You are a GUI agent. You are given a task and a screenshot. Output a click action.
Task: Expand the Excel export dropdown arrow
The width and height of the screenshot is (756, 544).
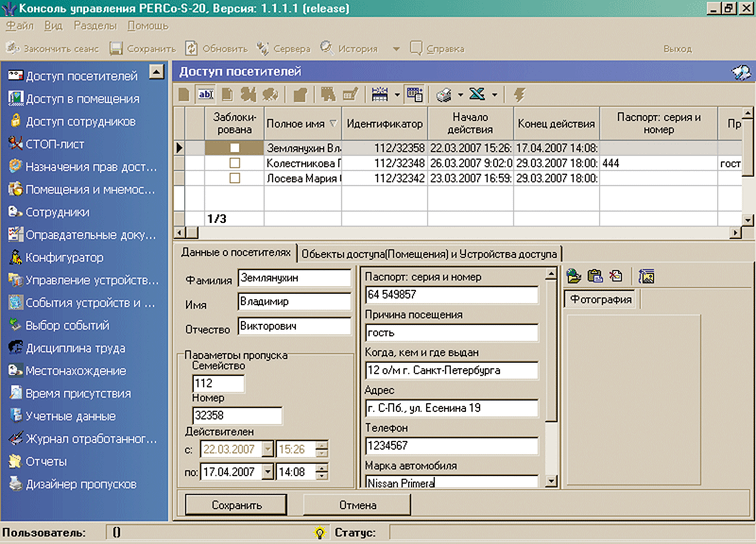point(494,94)
